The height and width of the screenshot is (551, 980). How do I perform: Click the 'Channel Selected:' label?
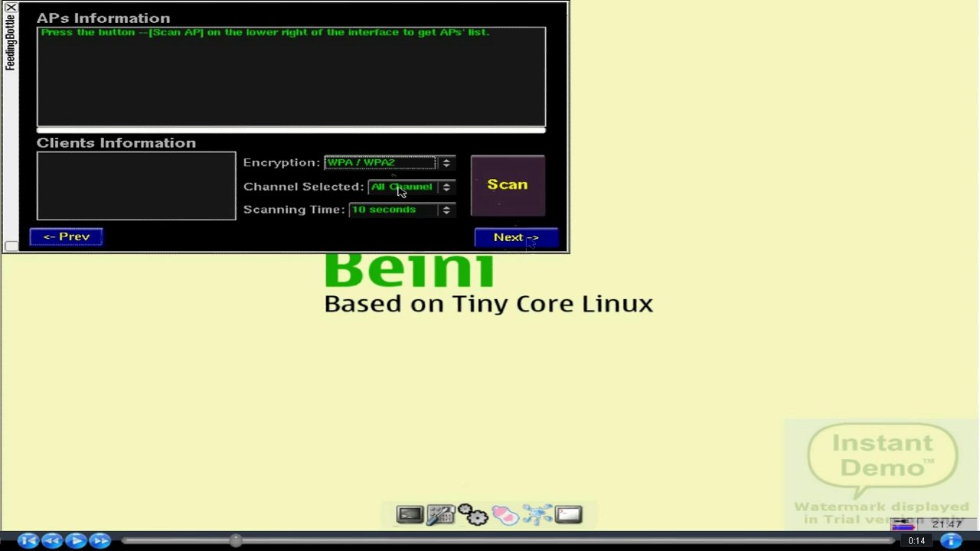tap(303, 187)
